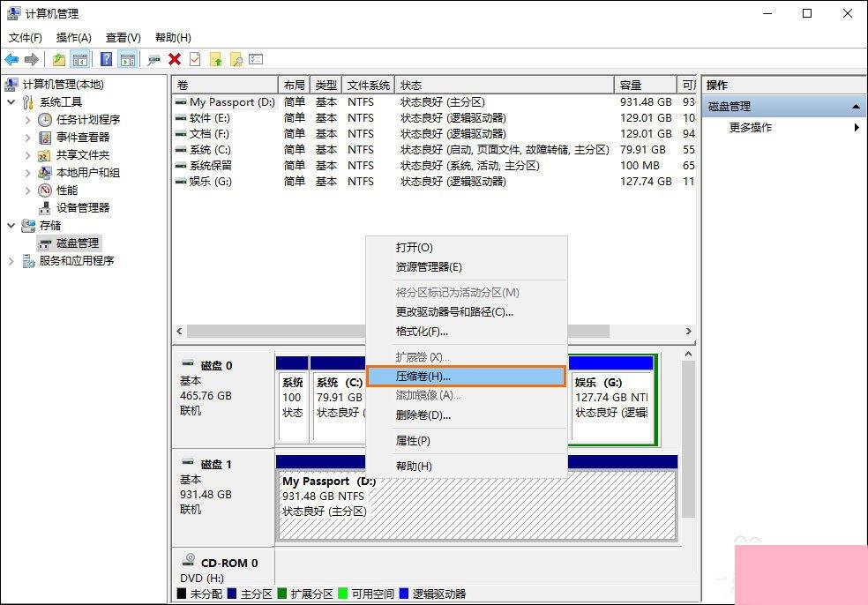The image size is (868, 605).
Task: Click the 卷 column header
Action: [225, 86]
